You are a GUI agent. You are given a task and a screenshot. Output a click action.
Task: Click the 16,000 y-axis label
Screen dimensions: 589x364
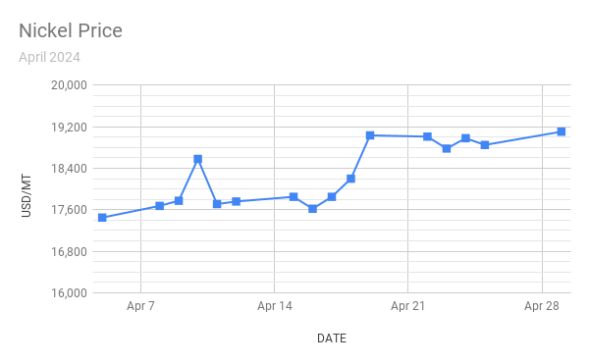point(69,293)
